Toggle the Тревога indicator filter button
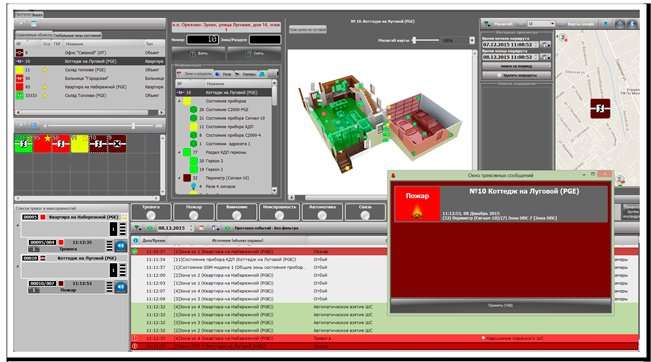Screen dimensions: 651x362 click(151, 211)
